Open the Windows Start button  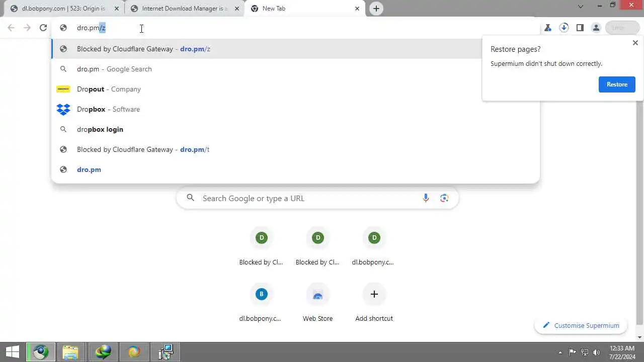(12, 352)
